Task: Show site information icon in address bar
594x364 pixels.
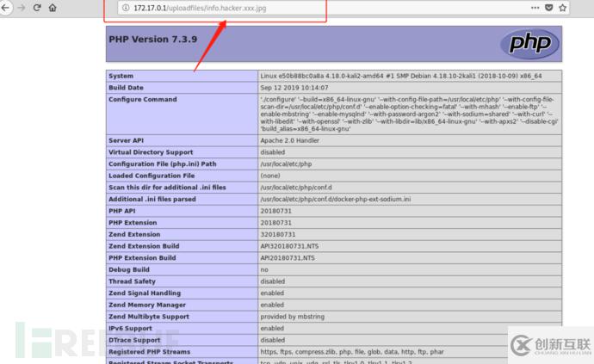Action: tap(126, 8)
